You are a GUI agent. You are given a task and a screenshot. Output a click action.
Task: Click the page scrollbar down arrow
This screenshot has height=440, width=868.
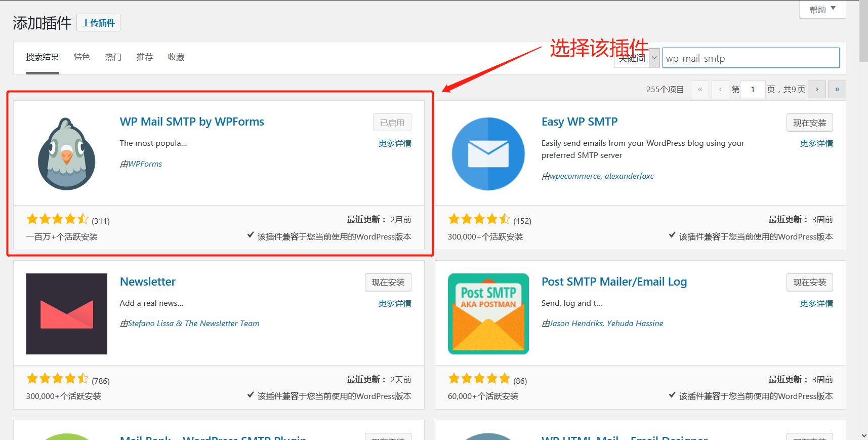point(863,435)
